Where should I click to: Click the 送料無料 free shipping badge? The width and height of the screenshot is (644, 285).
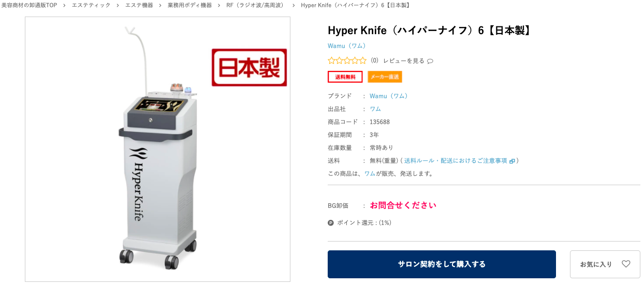pos(345,77)
